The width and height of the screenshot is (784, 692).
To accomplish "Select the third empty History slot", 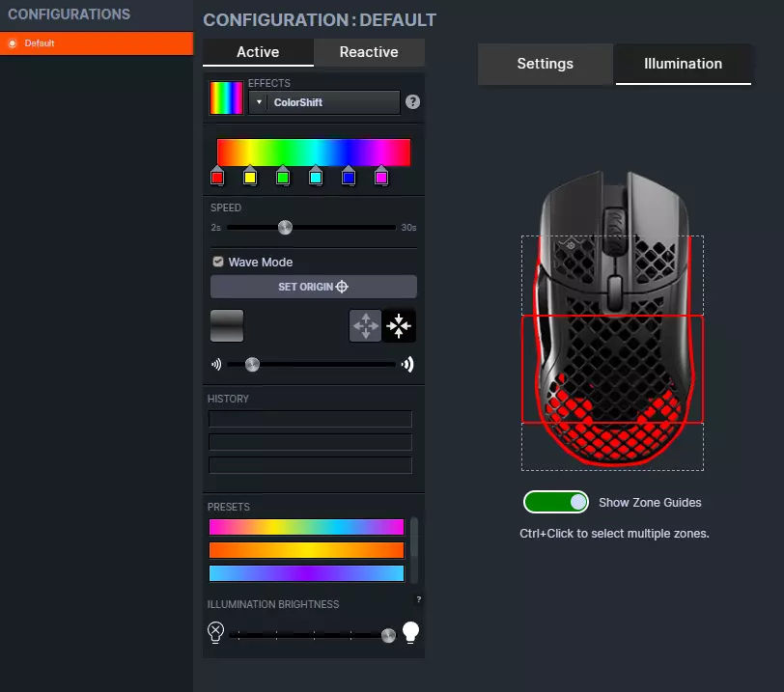I will click(x=310, y=464).
